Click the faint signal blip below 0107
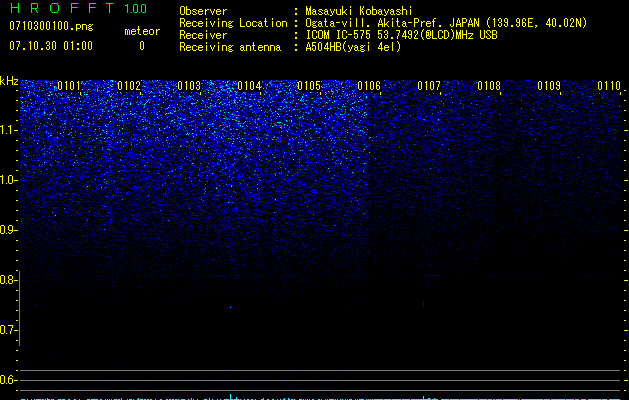Screen dimensions: 629x400 click(424, 305)
